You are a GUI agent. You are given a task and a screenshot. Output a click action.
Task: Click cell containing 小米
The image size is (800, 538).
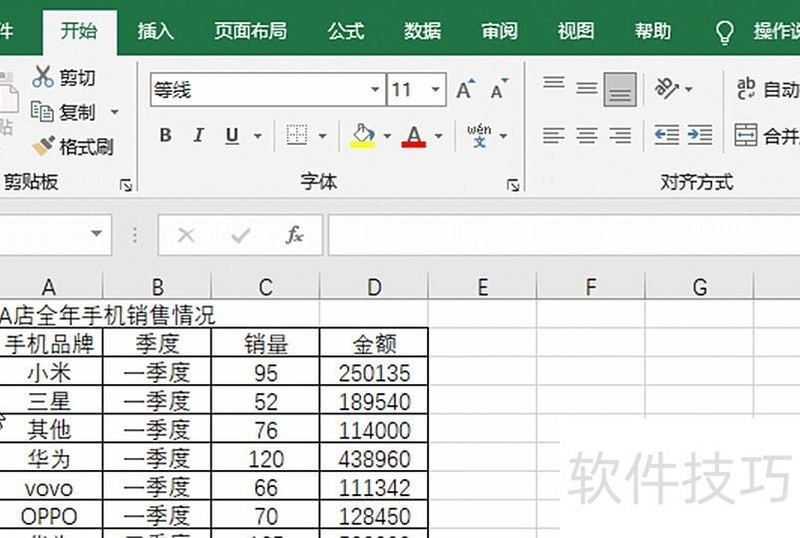click(49, 372)
